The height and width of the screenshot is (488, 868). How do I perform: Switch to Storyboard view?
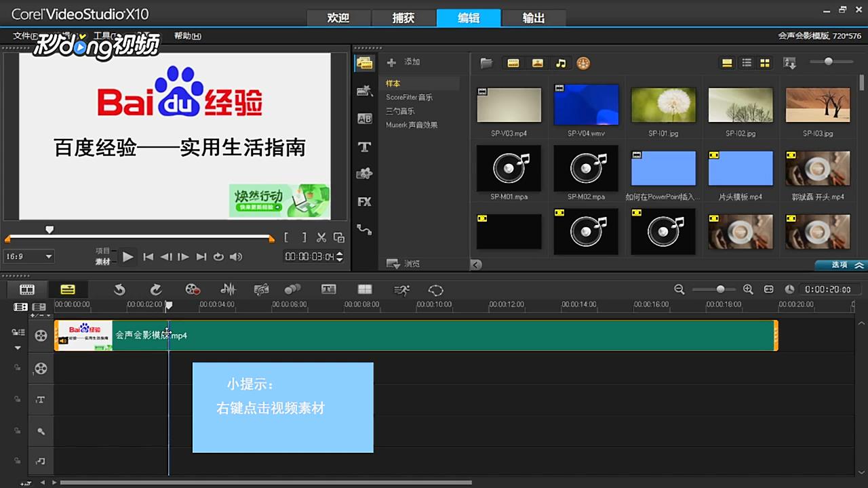pos(27,289)
